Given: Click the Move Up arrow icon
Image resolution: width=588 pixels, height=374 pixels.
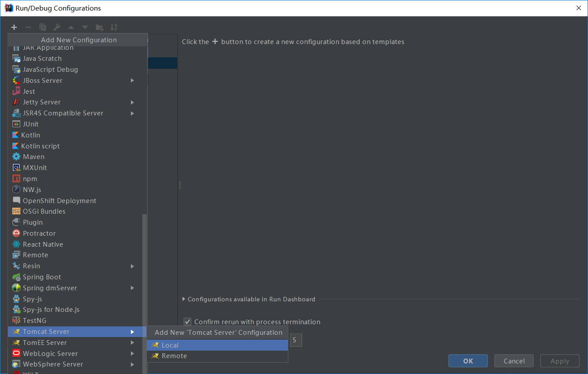Looking at the screenshot, I should tap(71, 27).
